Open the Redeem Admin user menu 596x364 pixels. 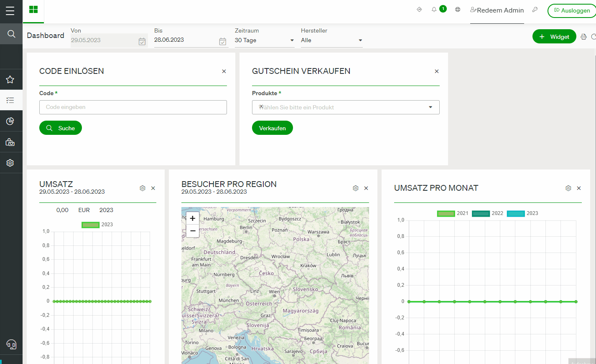[x=497, y=10]
